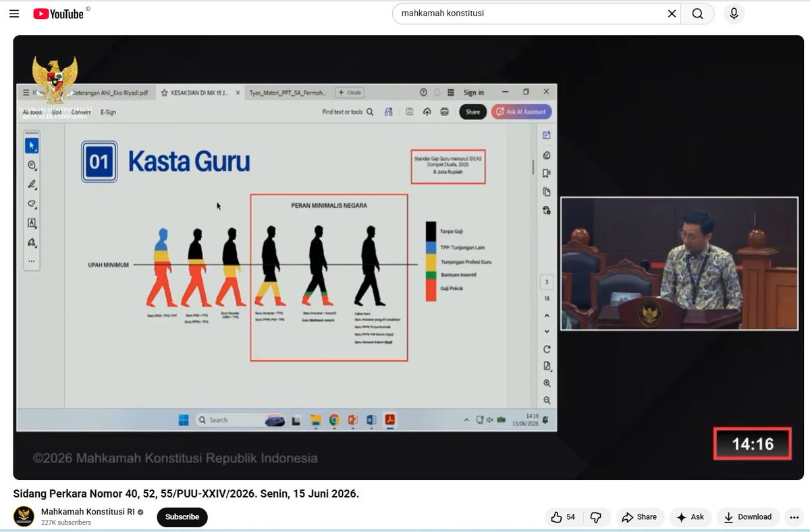The width and height of the screenshot is (810, 532).
Task: Choose Acrobat's sign/fill pen tool in recording
Action: pos(32,242)
